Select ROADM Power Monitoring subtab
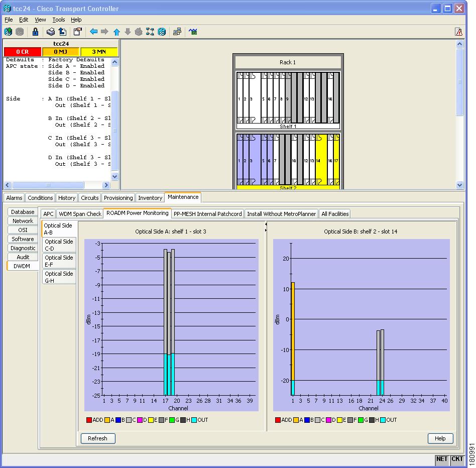 point(137,213)
